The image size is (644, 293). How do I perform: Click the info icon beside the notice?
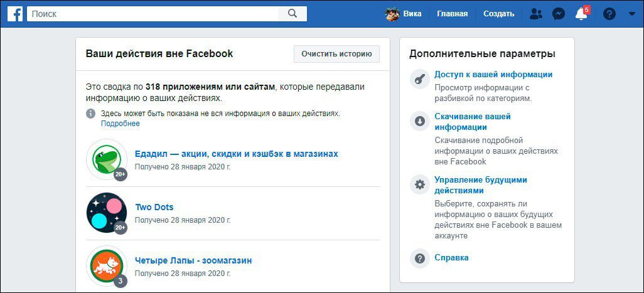click(x=91, y=114)
